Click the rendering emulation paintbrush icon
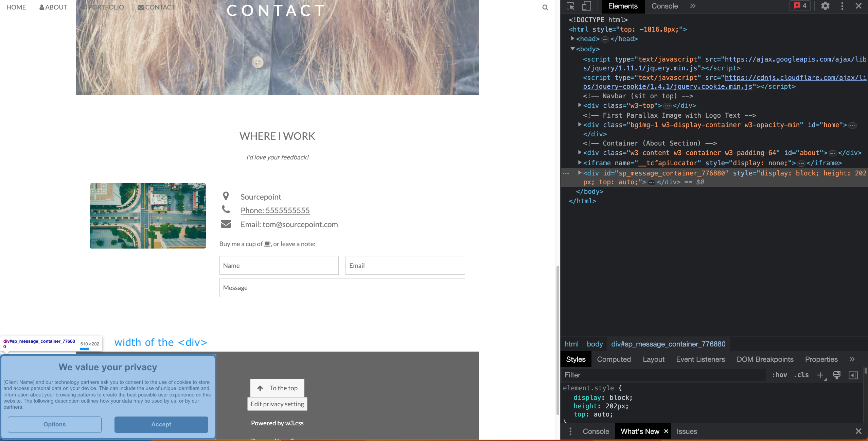The image size is (868, 441). [x=837, y=375]
